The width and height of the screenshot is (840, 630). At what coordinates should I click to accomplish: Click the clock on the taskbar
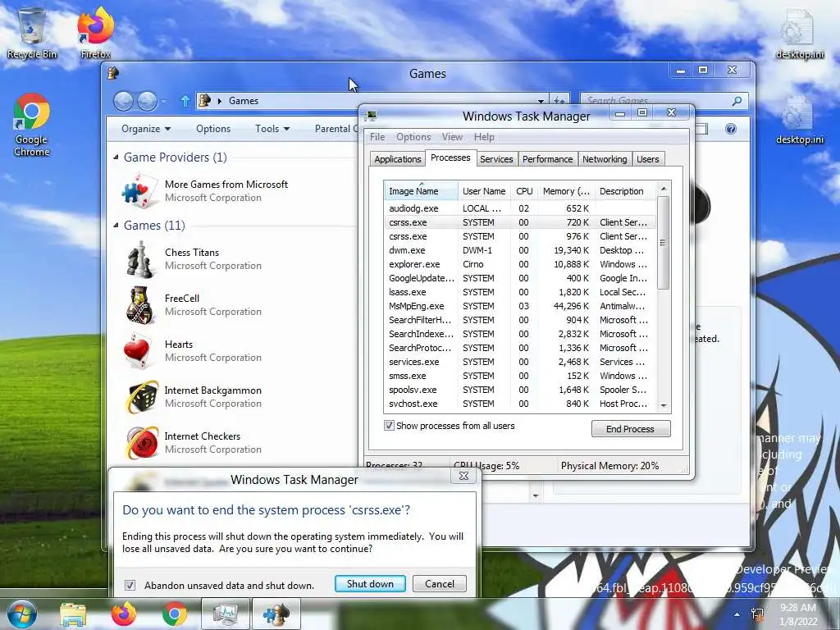(x=798, y=614)
